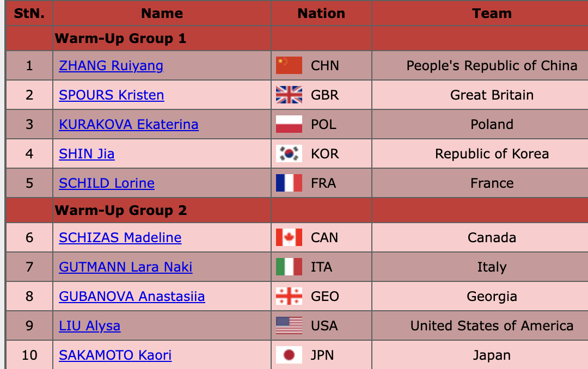Click the France flag icon
Image resolution: width=588 pixels, height=369 pixels.
289,183
